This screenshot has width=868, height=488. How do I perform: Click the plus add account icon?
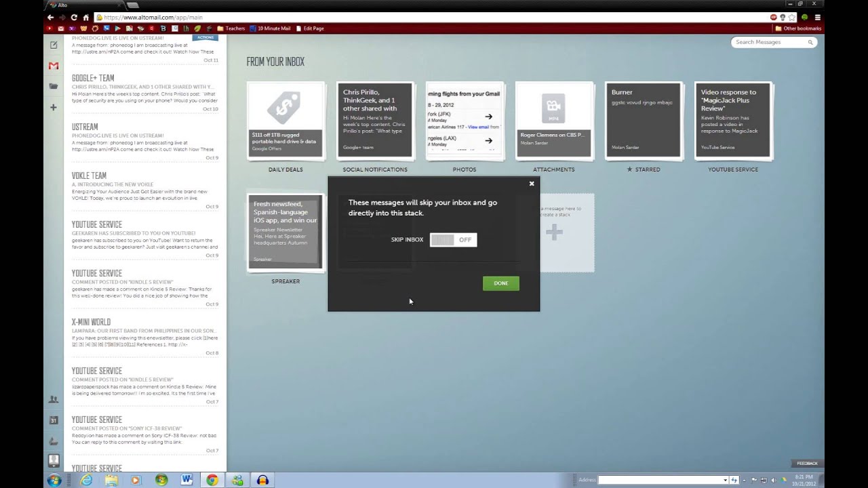coord(54,107)
